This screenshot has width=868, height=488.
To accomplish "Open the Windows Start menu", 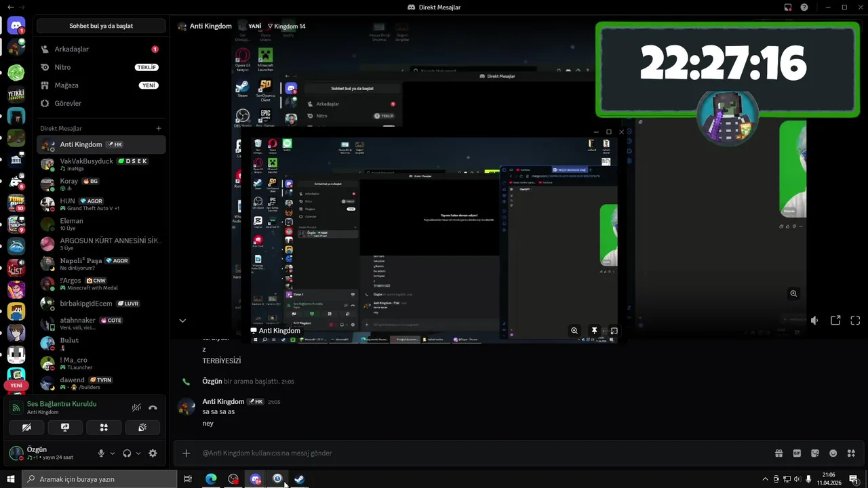I will click(x=10, y=479).
